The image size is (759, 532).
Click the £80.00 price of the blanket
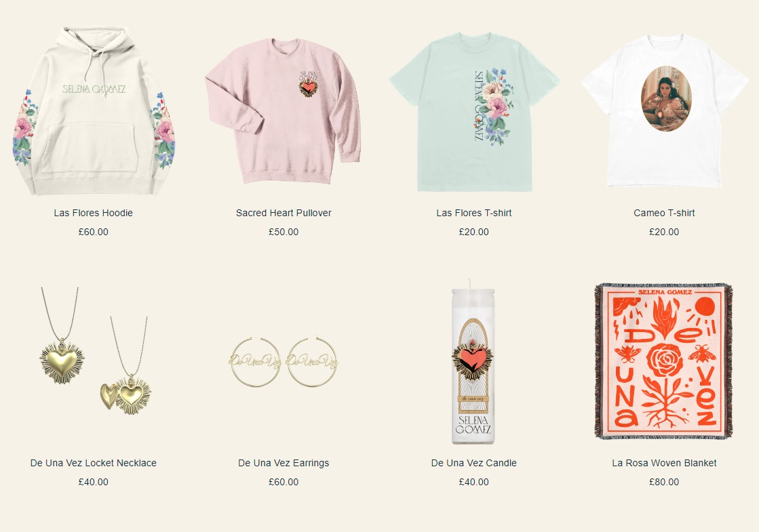coord(664,482)
